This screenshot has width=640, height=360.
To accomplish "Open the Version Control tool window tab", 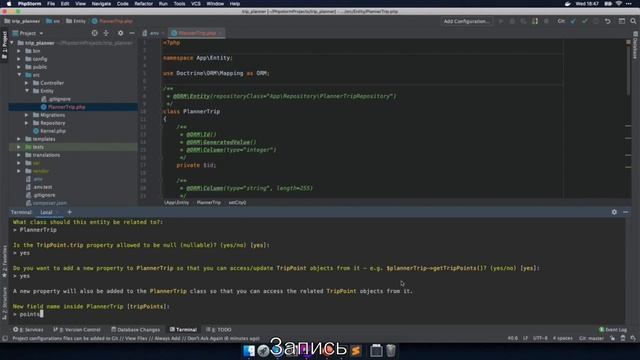I will tap(77, 329).
